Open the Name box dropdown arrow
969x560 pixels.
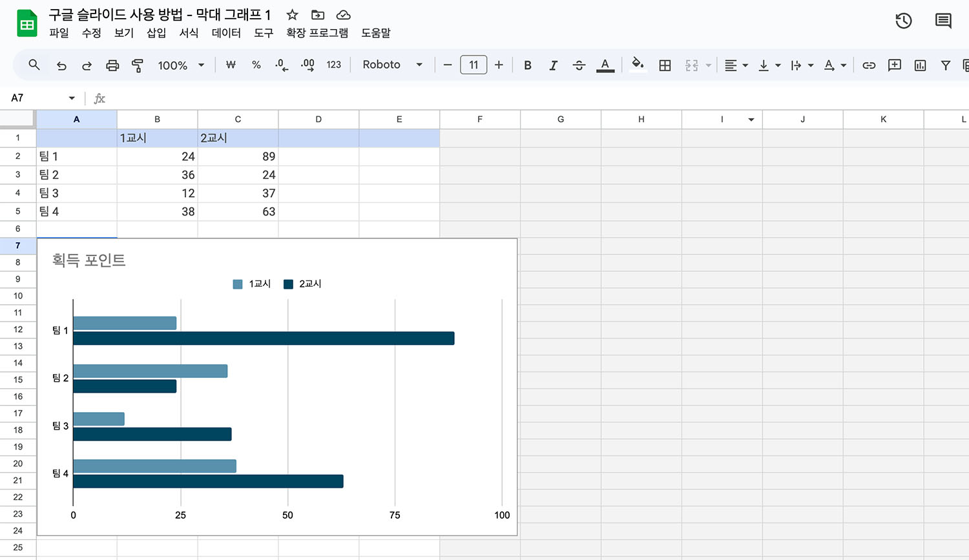72,98
